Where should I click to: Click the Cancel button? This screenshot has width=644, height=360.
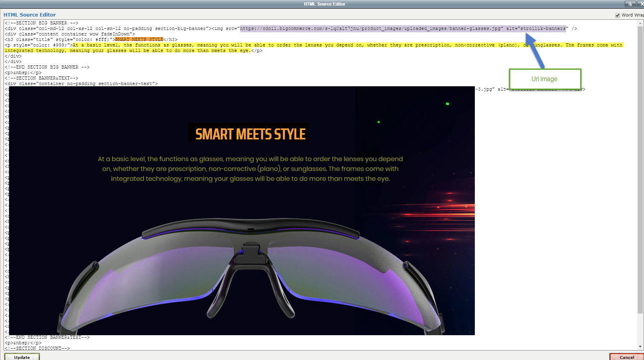click(x=627, y=357)
